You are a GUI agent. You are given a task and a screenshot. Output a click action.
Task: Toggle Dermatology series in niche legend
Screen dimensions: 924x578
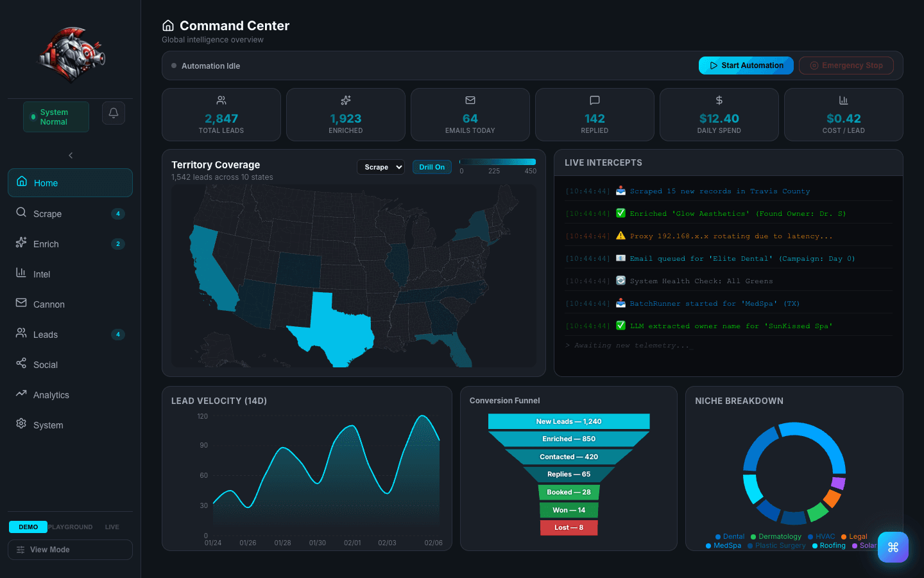(x=776, y=537)
